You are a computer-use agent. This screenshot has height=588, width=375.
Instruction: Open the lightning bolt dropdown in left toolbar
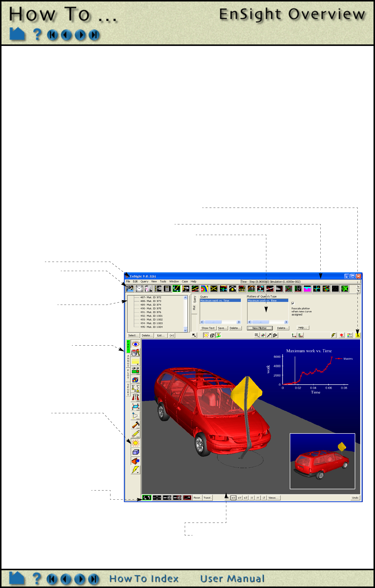click(x=135, y=470)
